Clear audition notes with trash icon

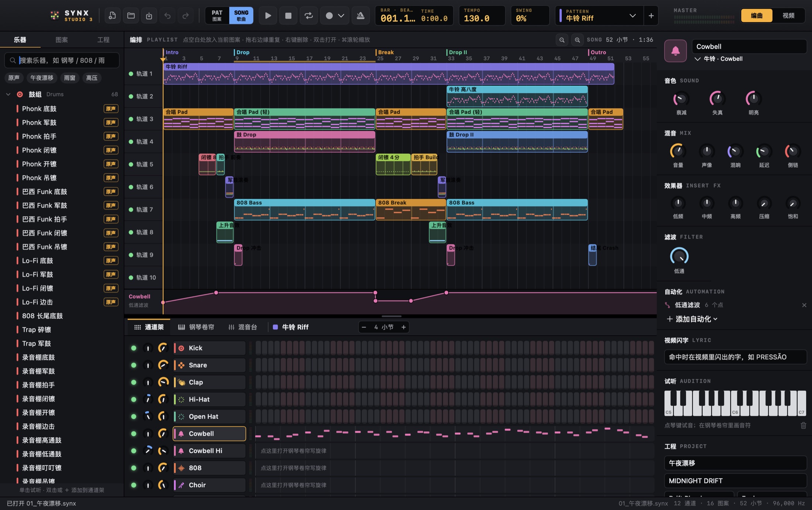(803, 425)
